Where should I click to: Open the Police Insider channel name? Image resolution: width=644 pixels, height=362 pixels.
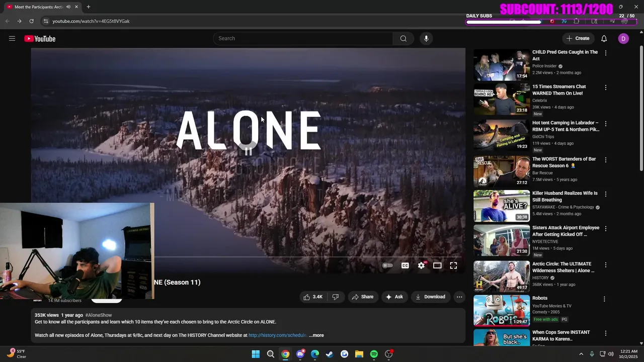click(544, 66)
